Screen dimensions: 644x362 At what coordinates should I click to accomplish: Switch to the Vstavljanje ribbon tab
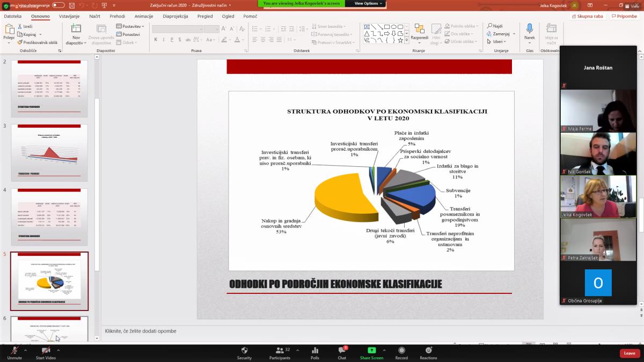coord(69,16)
